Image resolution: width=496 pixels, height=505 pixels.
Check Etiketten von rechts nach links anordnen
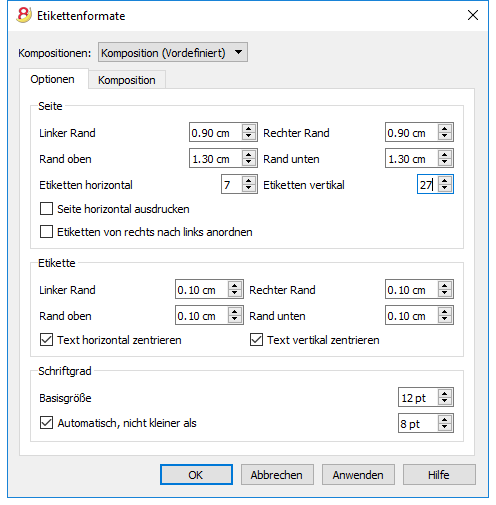point(46,232)
